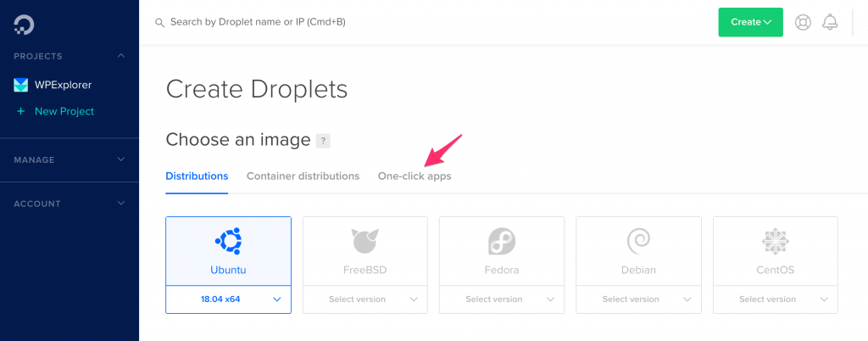This screenshot has width=868, height=341.
Task: Click the WPExplorer project icon
Action: click(21, 85)
